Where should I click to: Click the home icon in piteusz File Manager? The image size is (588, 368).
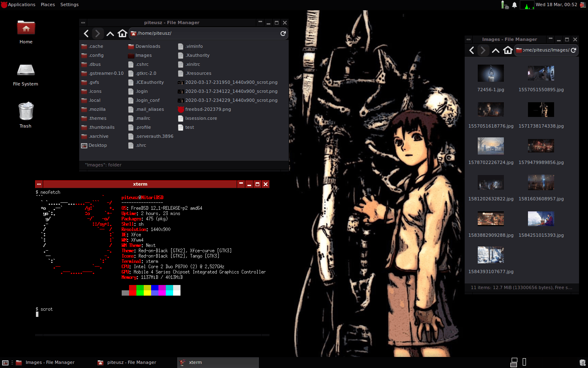pyautogui.click(x=122, y=34)
